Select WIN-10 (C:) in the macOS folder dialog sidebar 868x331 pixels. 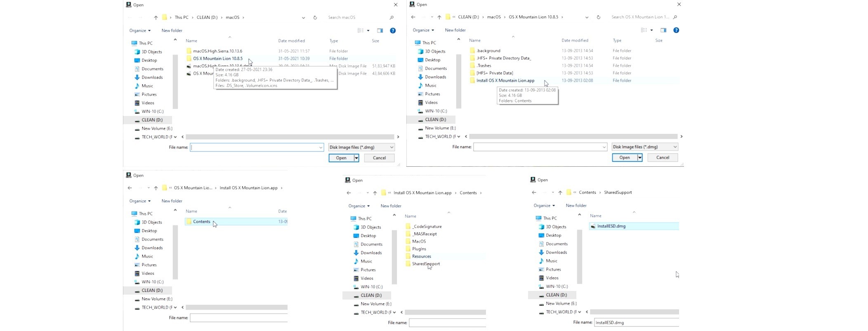[x=152, y=111]
